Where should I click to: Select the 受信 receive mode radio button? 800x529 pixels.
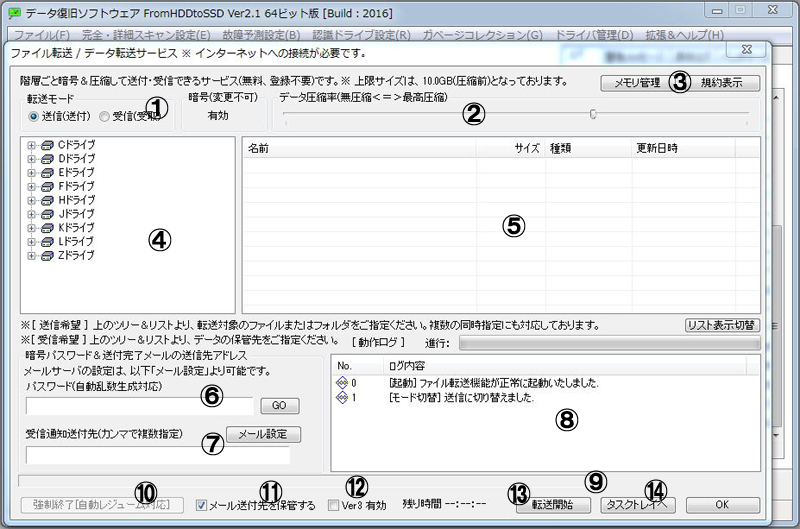[104, 117]
